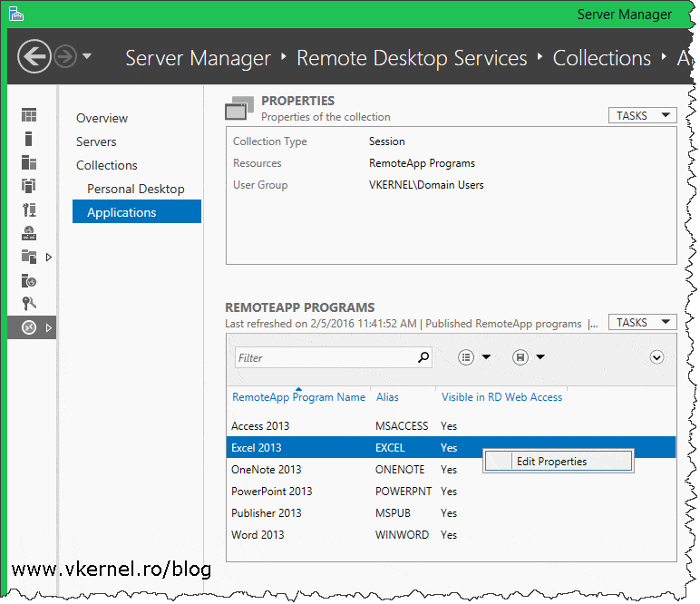Image resolution: width=700 pixels, height=604 pixels.
Task: Open the dropdown arrow beside list options
Action: (x=486, y=356)
